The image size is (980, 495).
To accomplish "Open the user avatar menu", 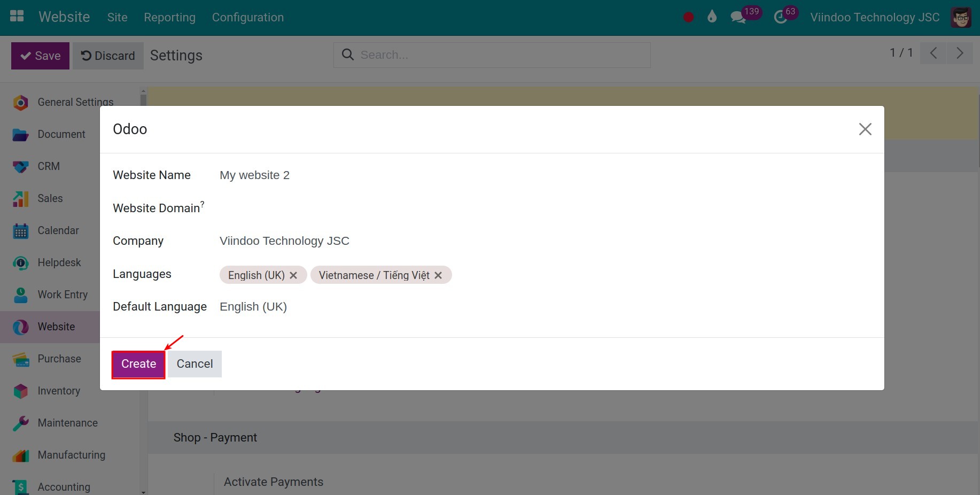I will (x=961, y=17).
